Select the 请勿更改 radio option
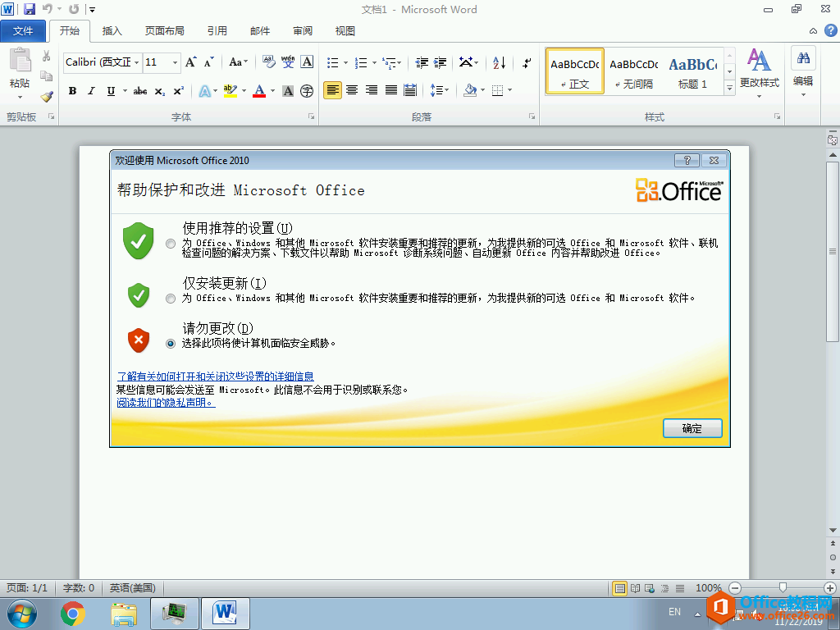Image resolution: width=840 pixels, height=630 pixels. [x=171, y=344]
